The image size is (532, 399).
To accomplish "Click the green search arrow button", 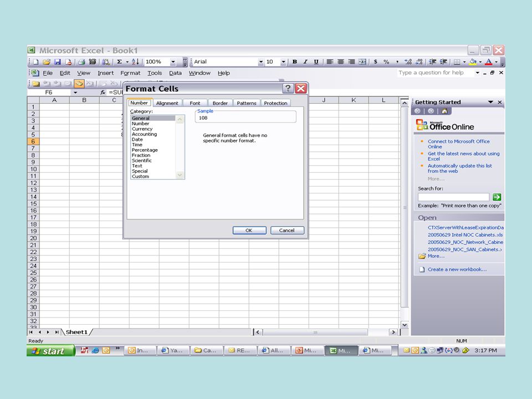I will click(497, 197).
